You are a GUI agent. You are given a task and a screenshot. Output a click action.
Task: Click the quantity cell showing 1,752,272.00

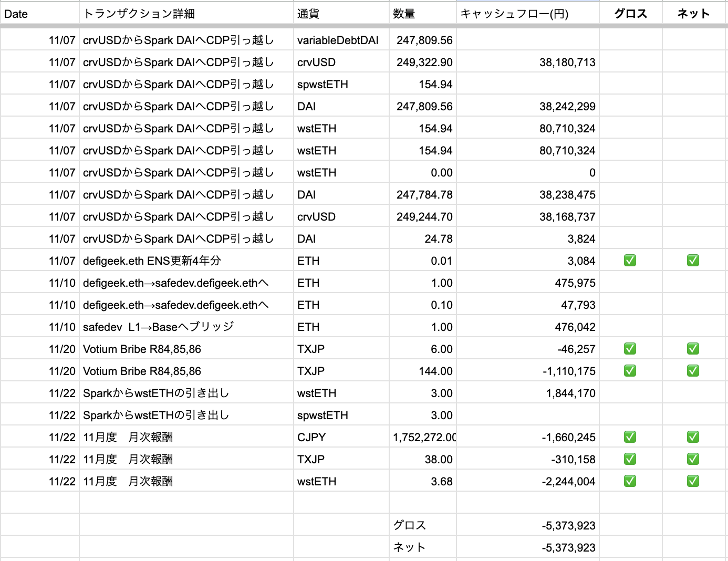point(423,438)
